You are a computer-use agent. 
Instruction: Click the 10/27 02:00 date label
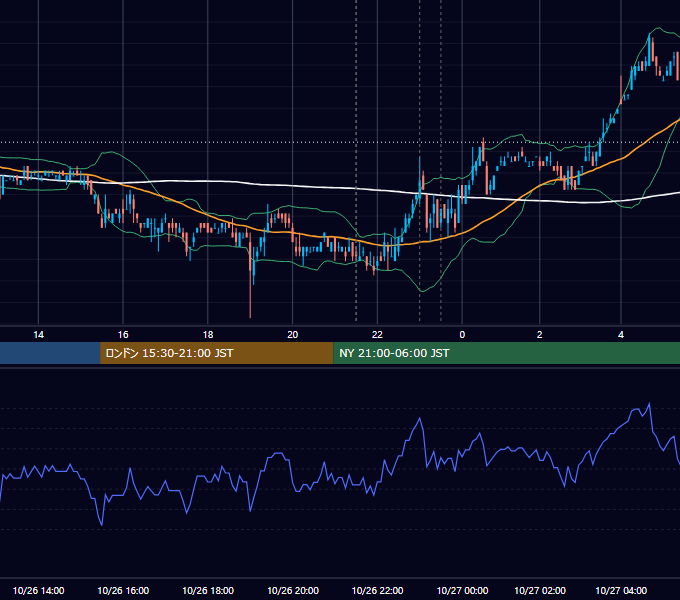(540, 590)
